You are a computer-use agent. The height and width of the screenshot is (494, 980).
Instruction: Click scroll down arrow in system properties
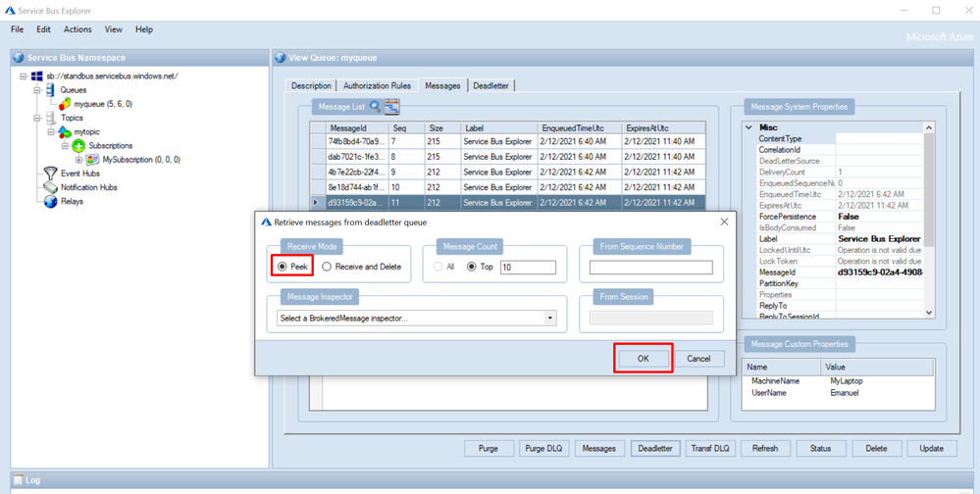[929, 313]
